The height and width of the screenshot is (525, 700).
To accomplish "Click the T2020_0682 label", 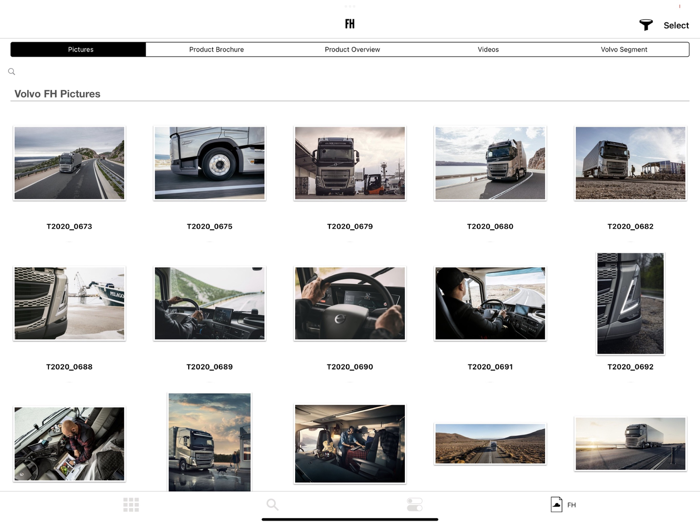I will pyautogui.click(x=630, y=226).
